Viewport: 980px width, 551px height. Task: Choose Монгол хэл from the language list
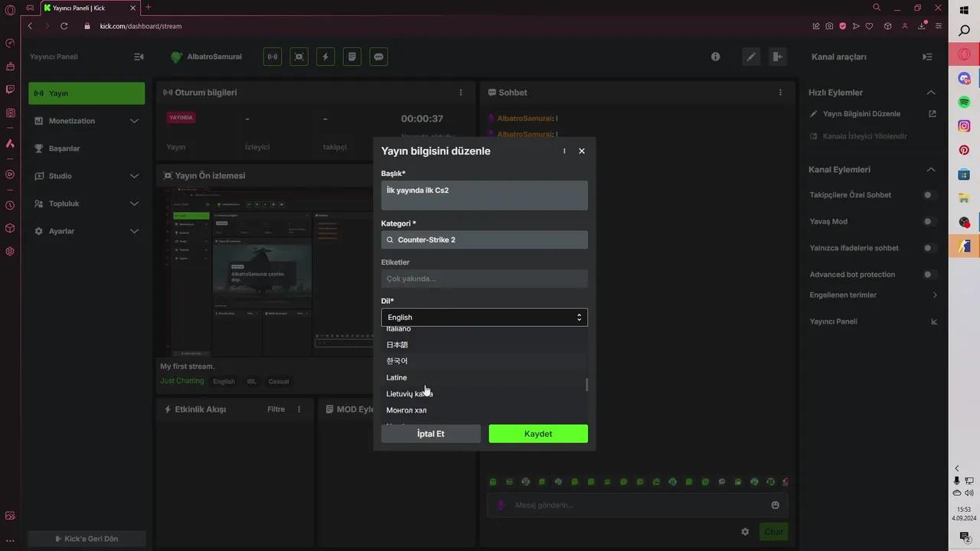pyautogui.click(x=407, y=410)
